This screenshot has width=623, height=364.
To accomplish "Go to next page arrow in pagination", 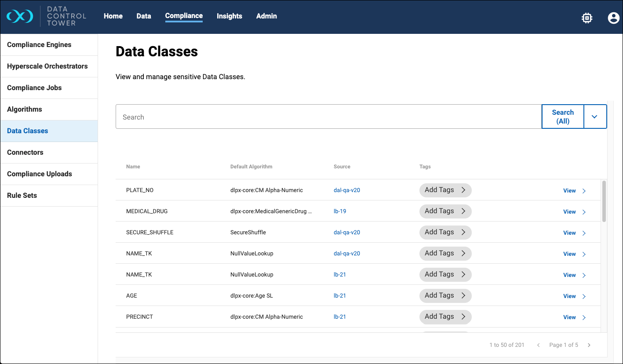I will (589, 345).
